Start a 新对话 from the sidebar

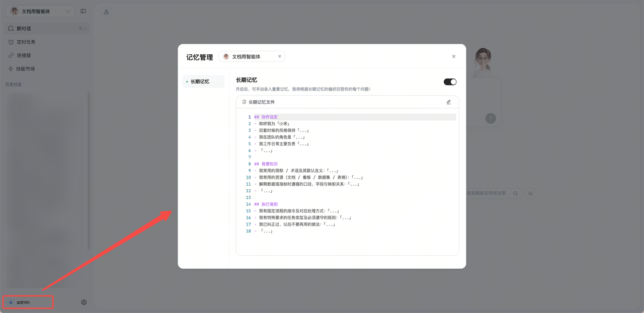pos(47,29)
